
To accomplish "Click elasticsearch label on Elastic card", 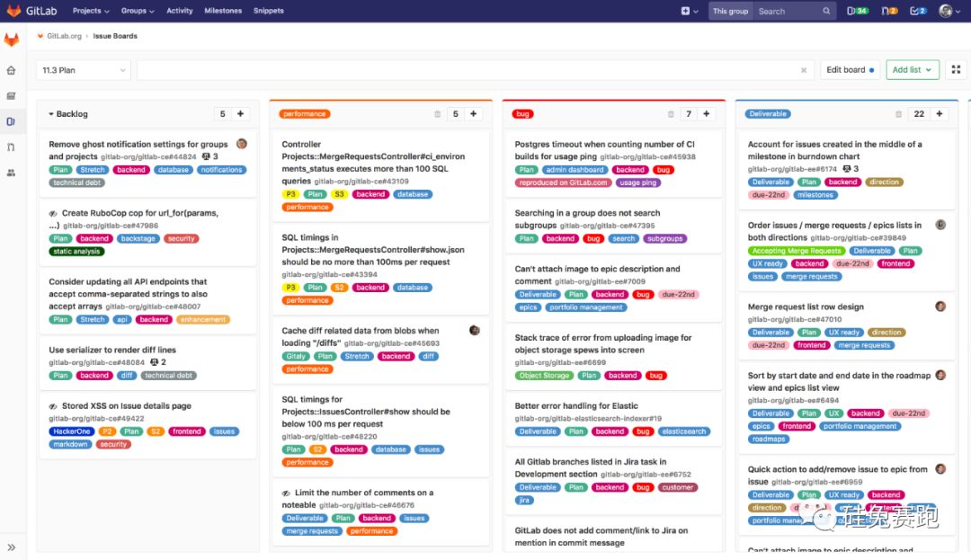I will [x=683, y=432].
